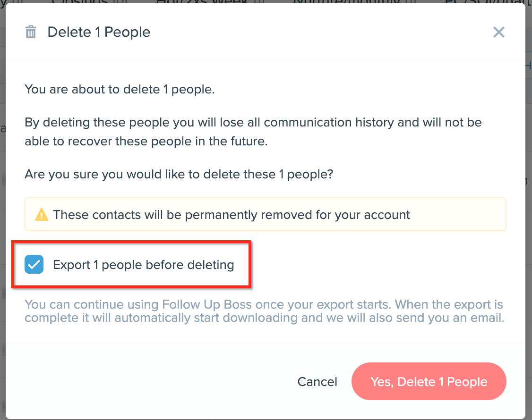Uncheck the export before deleting checkbox
This screenshot has width=532, height=420.
tap(34, 264)
